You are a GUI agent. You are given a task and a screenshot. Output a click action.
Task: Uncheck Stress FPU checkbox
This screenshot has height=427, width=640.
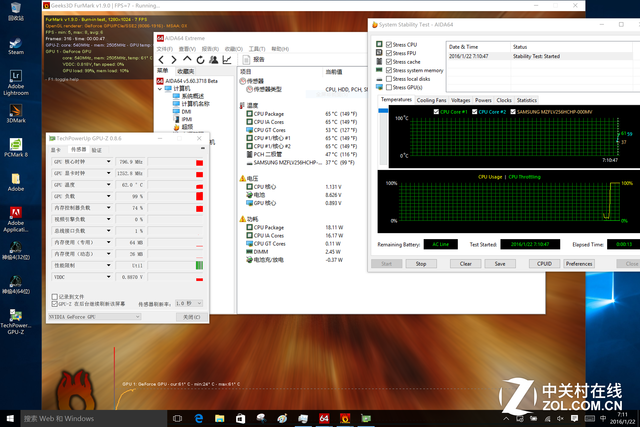click(389, 53)
